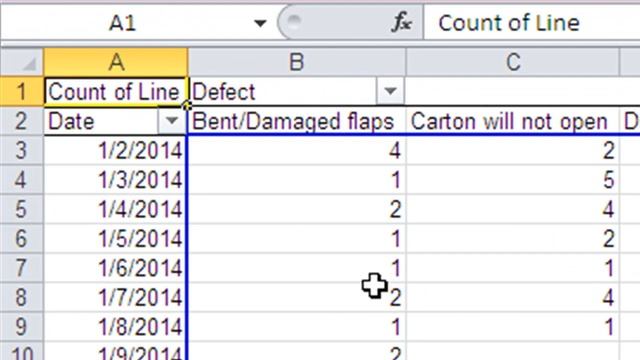Click the date cell 1/8/2014

click(x=116, y=327)
